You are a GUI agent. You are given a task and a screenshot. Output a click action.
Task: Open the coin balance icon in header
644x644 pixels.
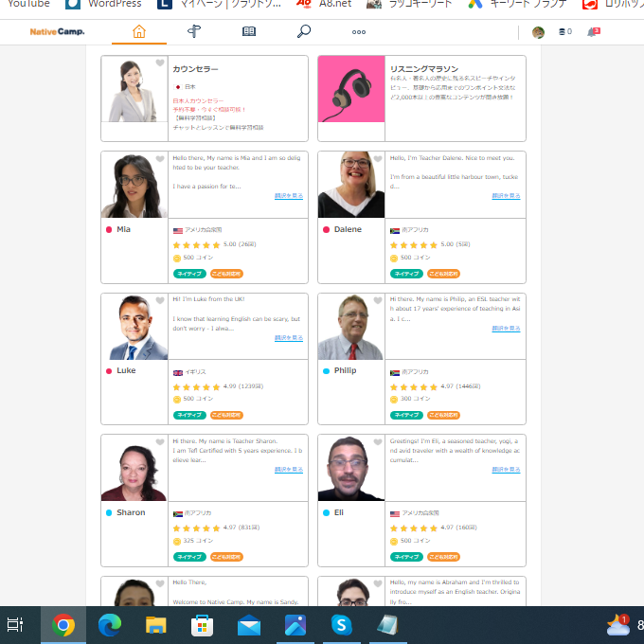564,32
